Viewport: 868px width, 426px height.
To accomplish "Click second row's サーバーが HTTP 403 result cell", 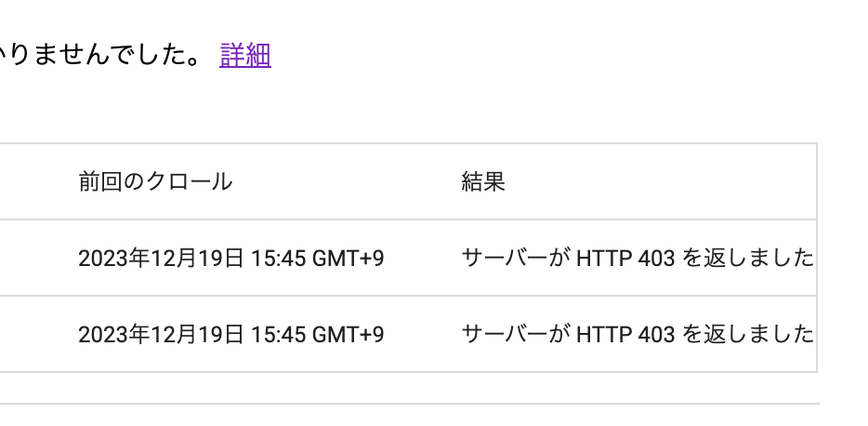I will click(x=638, y=335).
